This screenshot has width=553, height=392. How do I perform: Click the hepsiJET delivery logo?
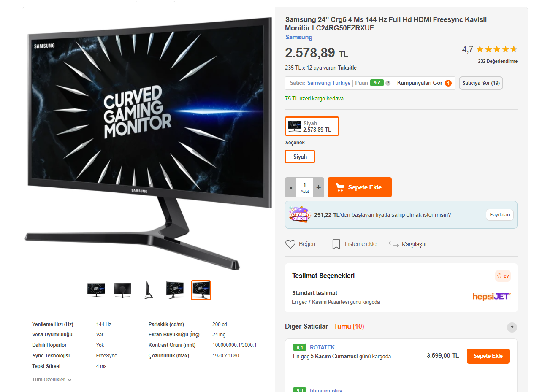tap(491, 297)
